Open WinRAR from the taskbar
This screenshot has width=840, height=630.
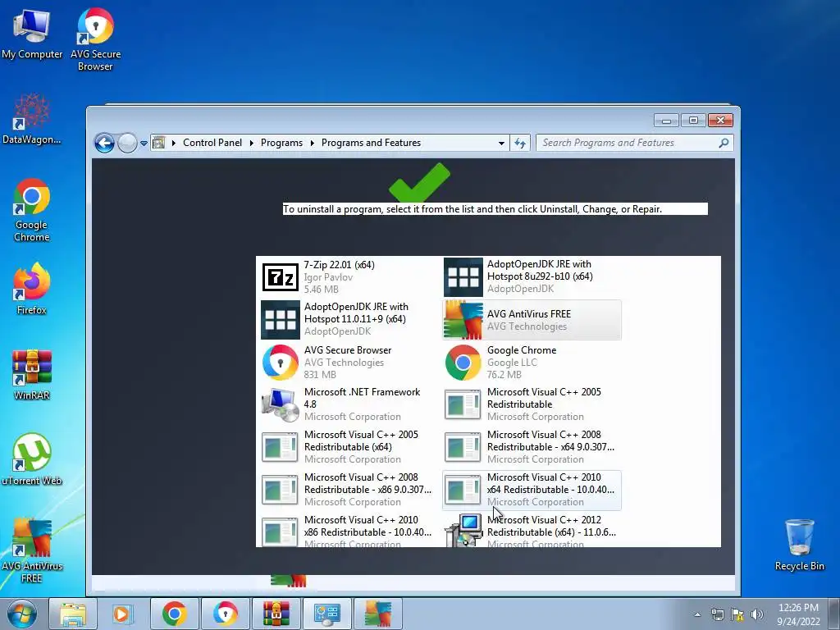tap(276, 614)
